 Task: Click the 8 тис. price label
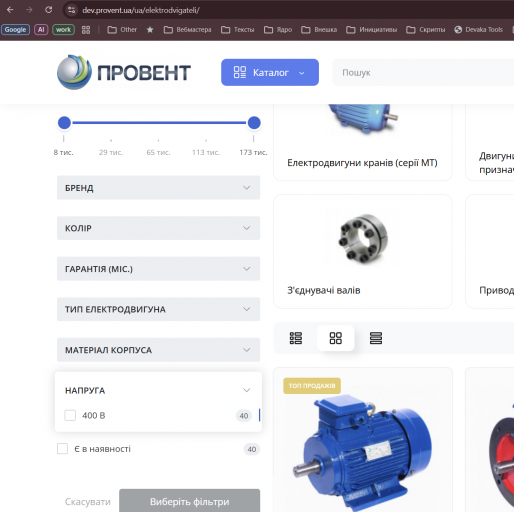(x=63, y=152)
